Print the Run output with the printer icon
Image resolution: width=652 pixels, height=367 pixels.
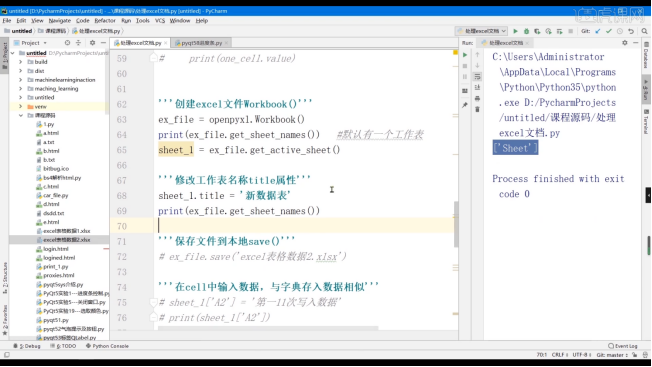coord(477,99)
